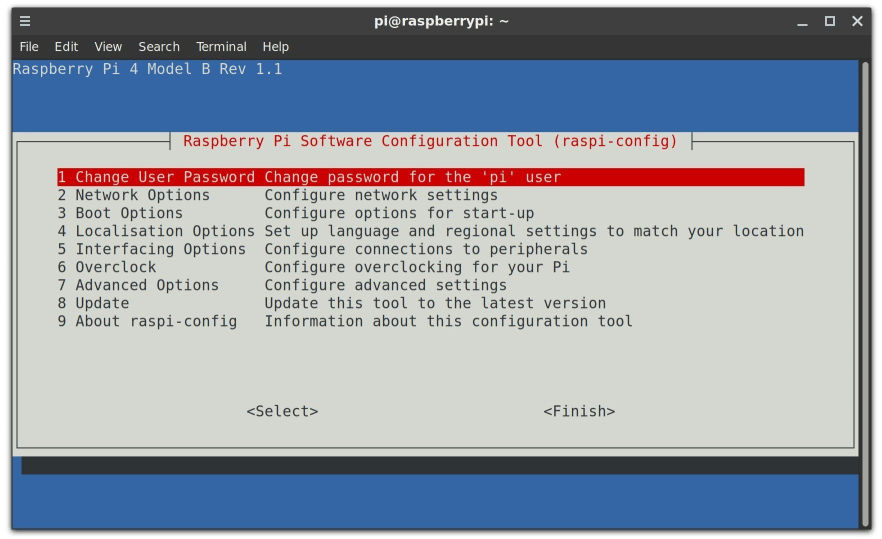Screen dimensions: 882x539
Task: Select Boot Options entry
Action: tap(120, 213)
